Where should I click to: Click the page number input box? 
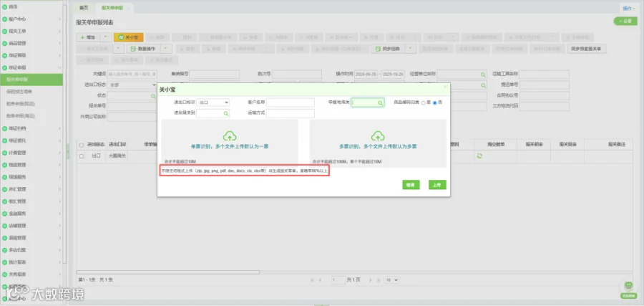(338, 279)
